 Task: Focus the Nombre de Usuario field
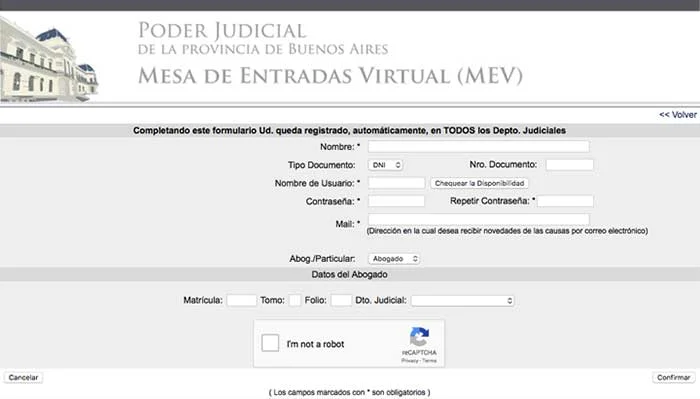pos(396,183)
